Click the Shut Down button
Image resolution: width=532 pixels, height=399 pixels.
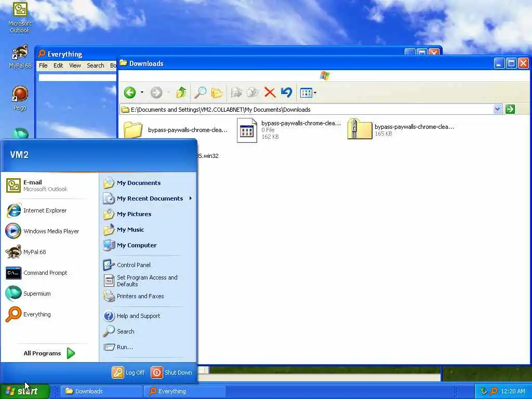(171, 373)
